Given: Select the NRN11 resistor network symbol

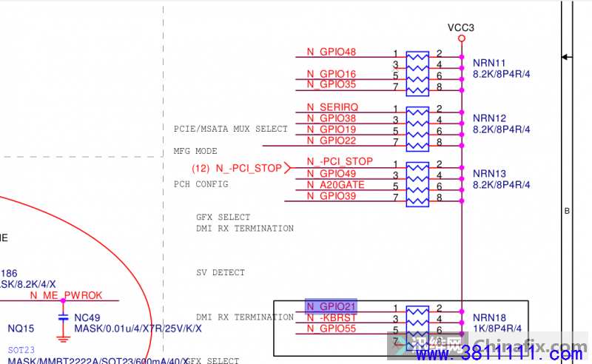Looking at the screenshot, I should tap(417, 74).
